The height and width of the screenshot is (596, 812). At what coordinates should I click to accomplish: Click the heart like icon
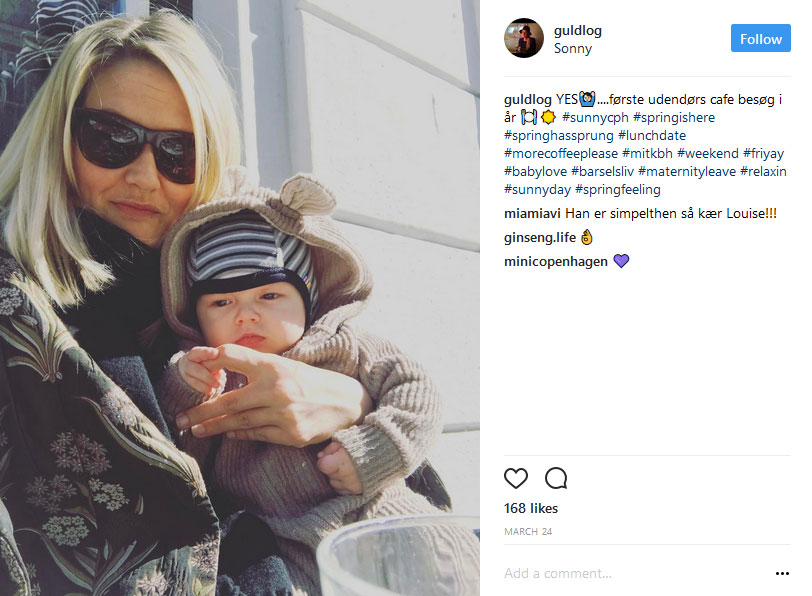pos(516,478)
